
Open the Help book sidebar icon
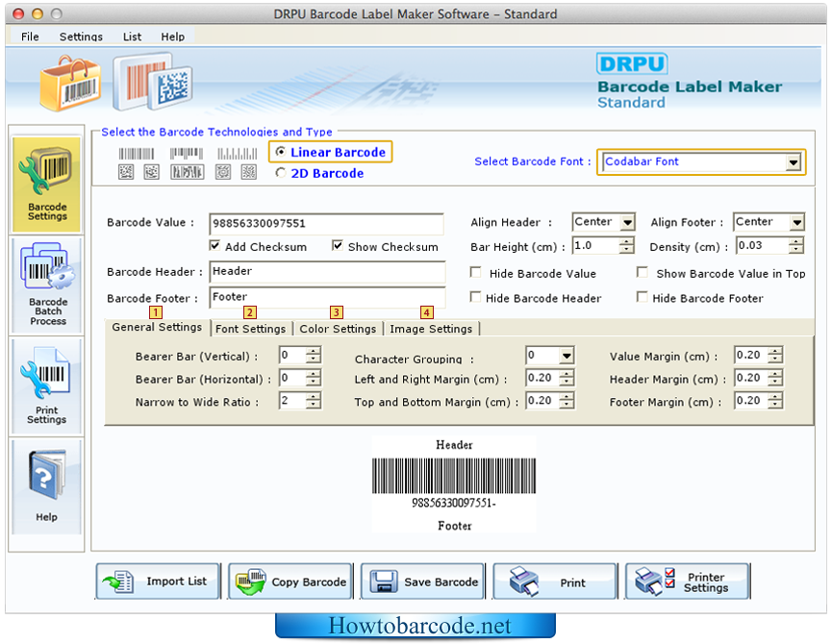47,486
